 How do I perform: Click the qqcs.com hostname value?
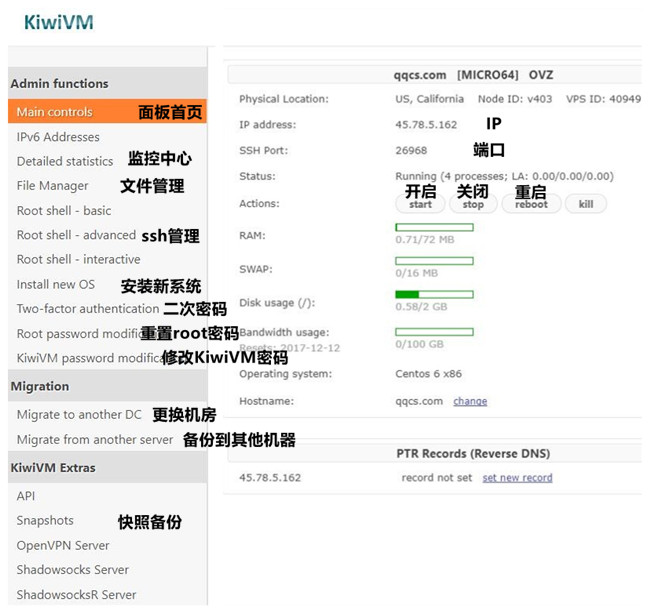tap(419, 401)
